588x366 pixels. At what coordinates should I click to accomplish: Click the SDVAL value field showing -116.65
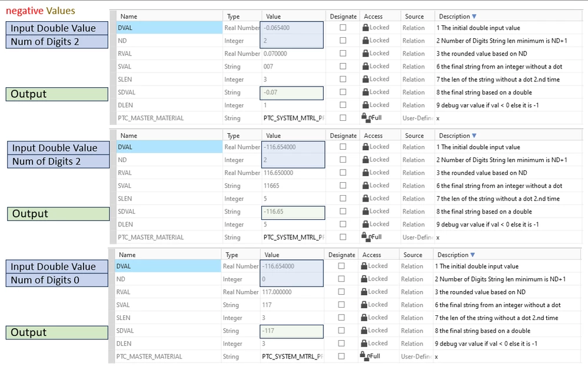click(293, 212)
